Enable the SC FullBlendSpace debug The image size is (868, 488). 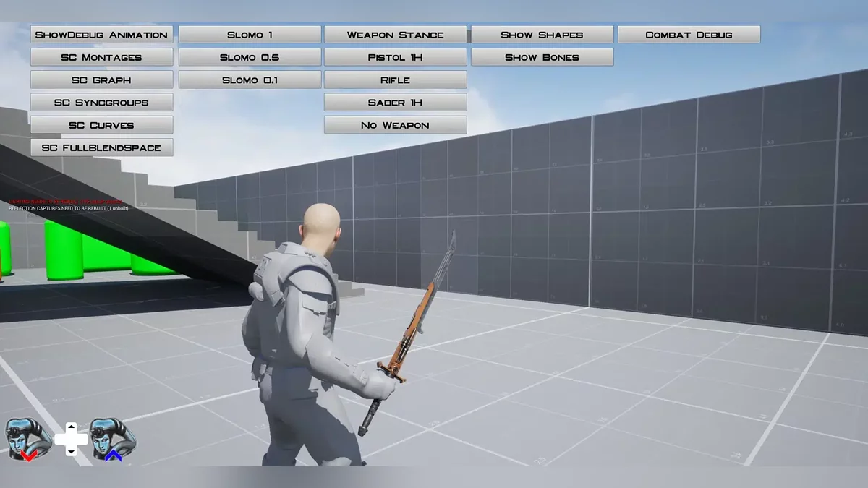coord(102,147)
